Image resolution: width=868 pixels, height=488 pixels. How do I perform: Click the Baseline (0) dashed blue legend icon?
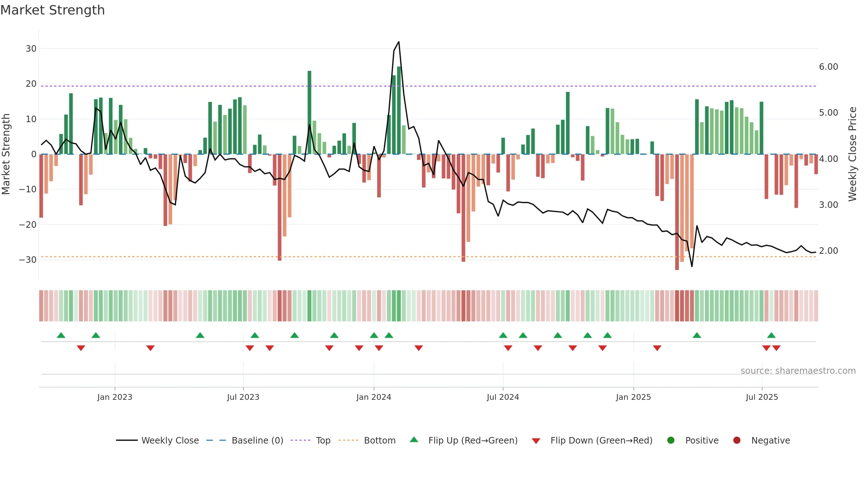pyautogui.click(x=216, y=440)
